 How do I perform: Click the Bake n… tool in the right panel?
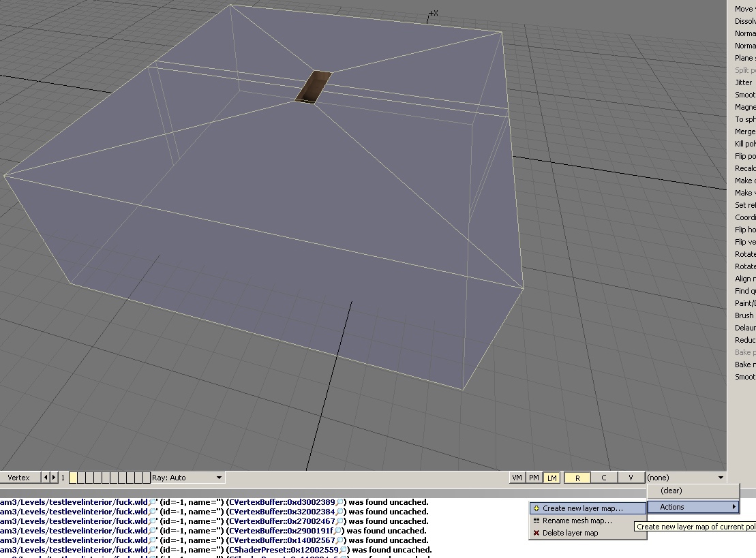[x=745, y=365]
